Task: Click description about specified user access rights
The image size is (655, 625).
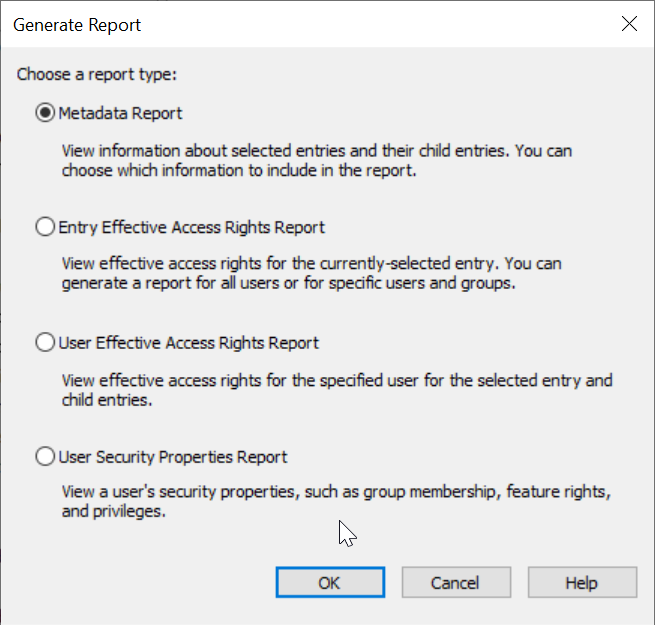Action: (x=337, y=390)
